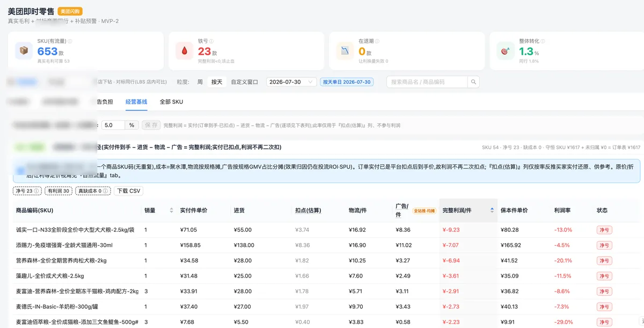Click 净亏 status tag in -7.3% row
The image size is (644, 328).
coord(604,307)
